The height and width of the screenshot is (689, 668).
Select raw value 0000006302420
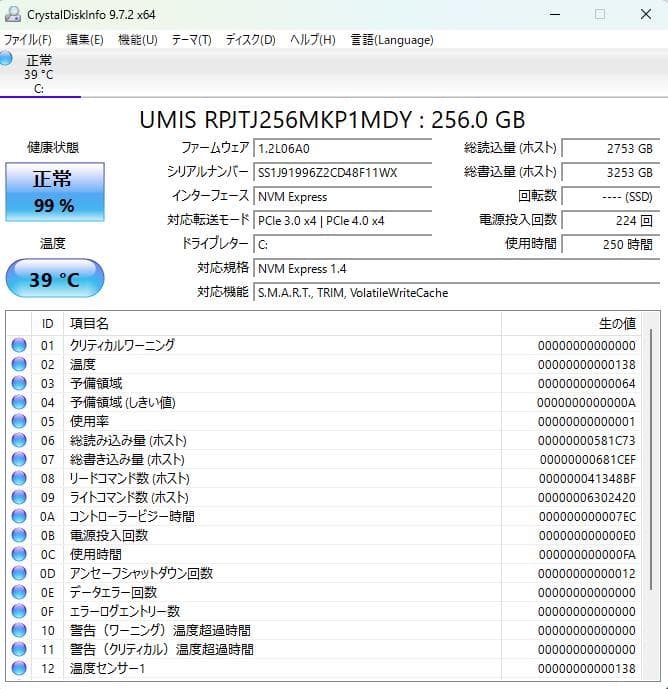[x=587, y=498]
